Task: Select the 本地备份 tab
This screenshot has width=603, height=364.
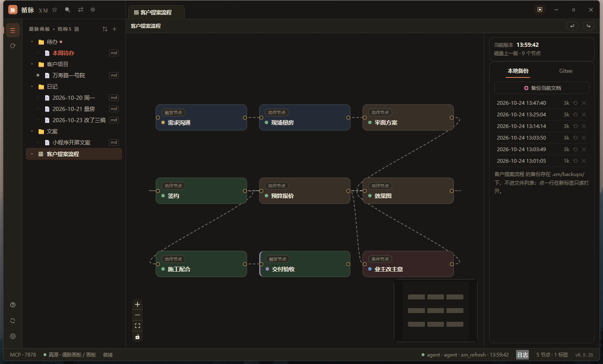Action: 518,71
